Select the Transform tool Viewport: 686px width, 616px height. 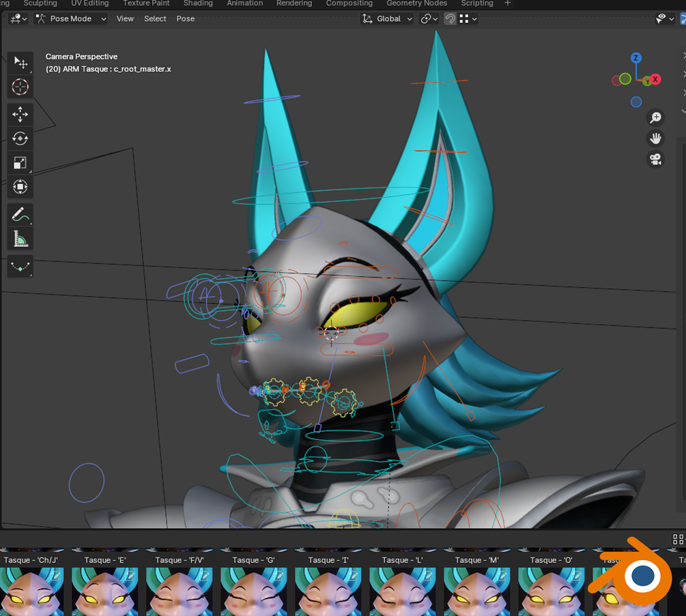[20, 187]
